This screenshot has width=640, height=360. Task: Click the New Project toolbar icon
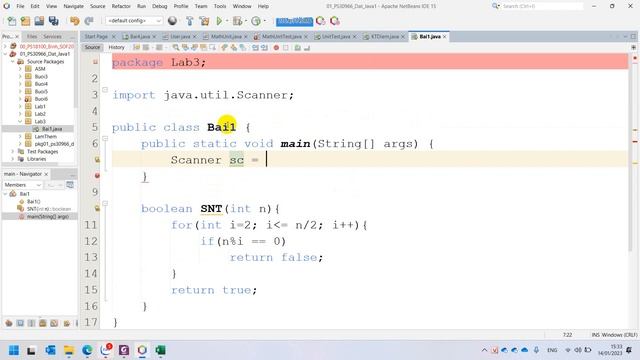coord(25,21)
